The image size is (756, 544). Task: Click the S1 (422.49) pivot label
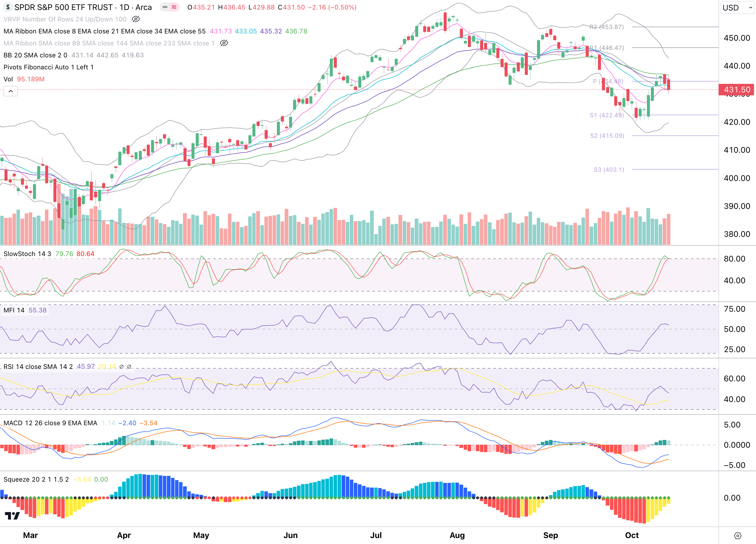click(606, 115)
